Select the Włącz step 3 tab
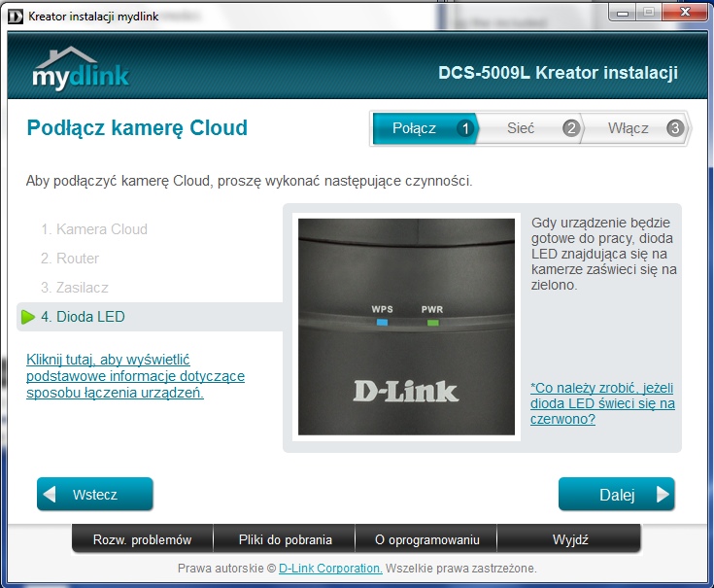 point(636,128)
